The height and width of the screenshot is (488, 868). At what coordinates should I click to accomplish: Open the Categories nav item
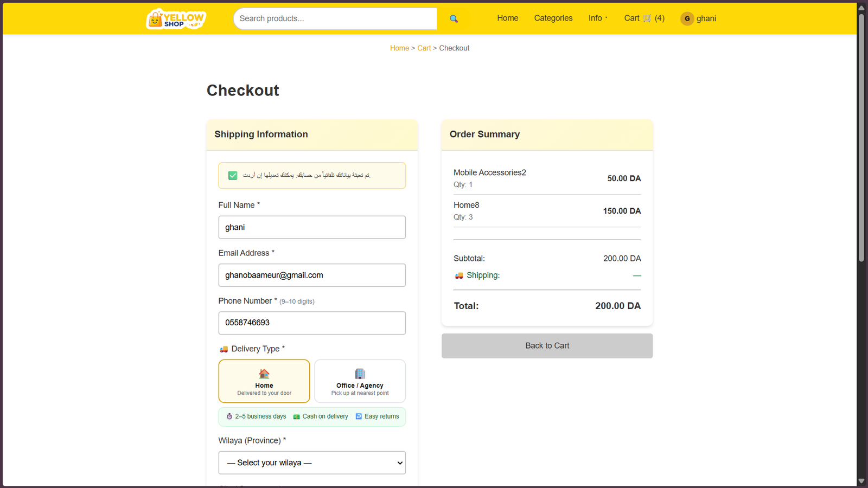[553, 18]
